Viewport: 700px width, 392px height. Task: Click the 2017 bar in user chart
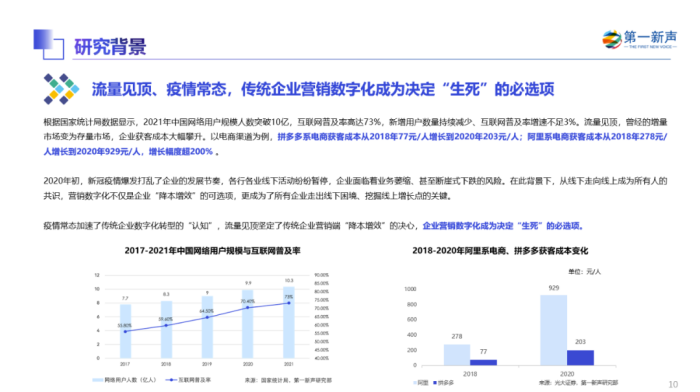coord(125,331)
